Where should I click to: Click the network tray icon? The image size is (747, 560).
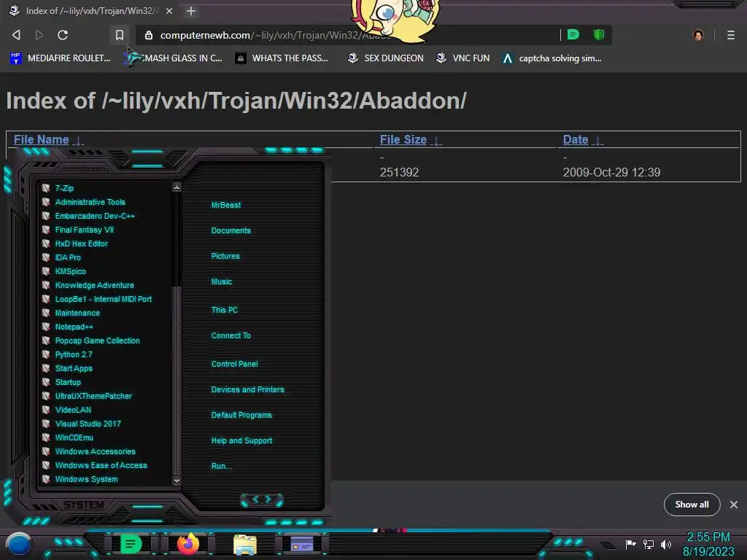[649, 544]
